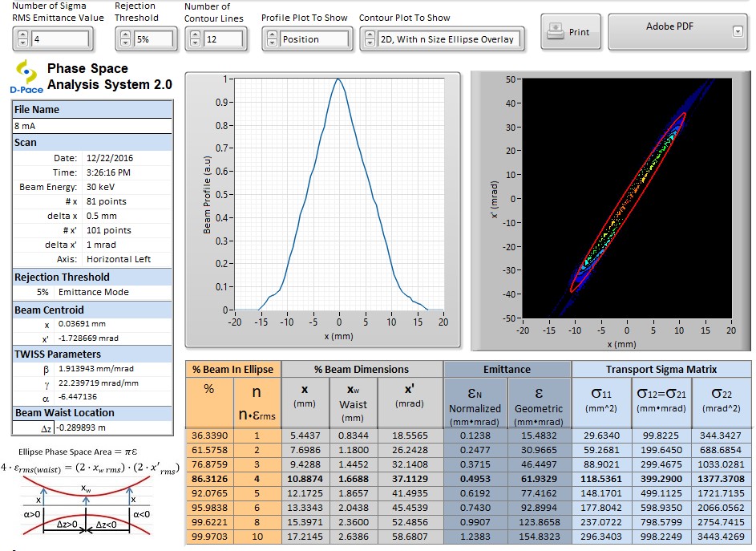Click stepper arrows for Number of Sigma
The image size is (756, 551).
22,38
